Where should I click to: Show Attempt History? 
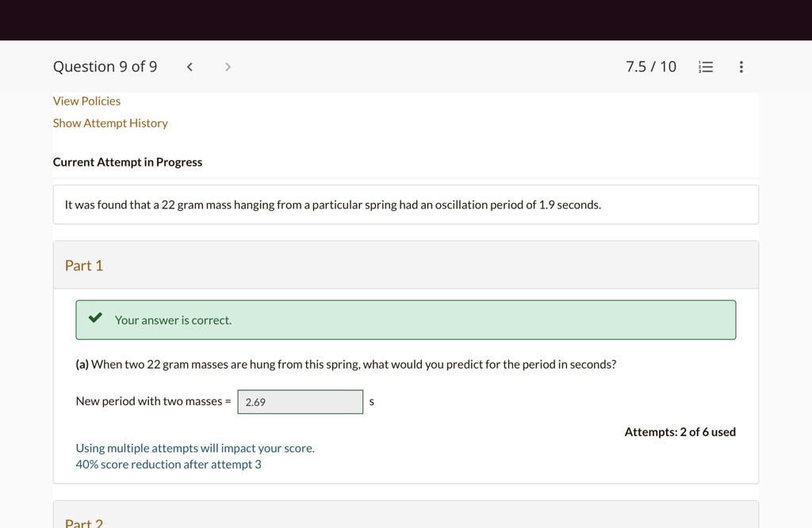click(110, 123)
